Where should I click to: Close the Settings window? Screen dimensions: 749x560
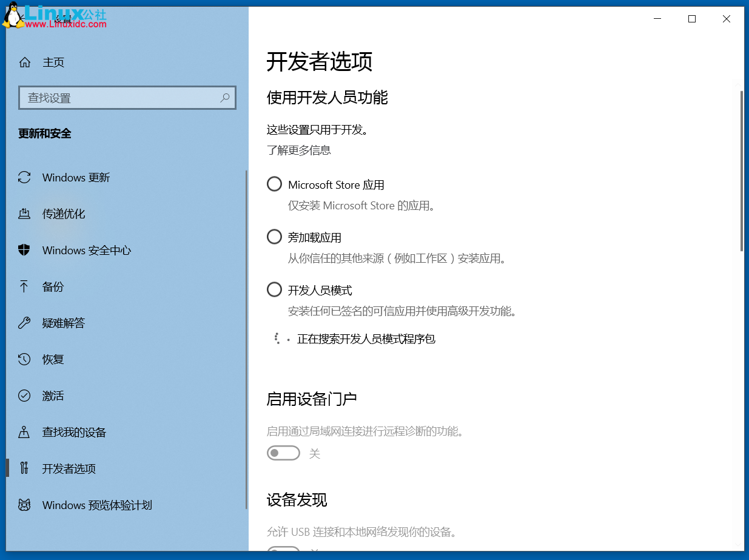pyautogui.click(x=727, y=19)
